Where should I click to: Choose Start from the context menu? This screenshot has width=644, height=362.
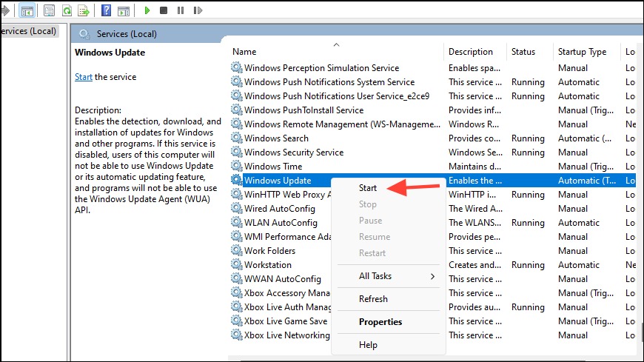pos(368,188)
